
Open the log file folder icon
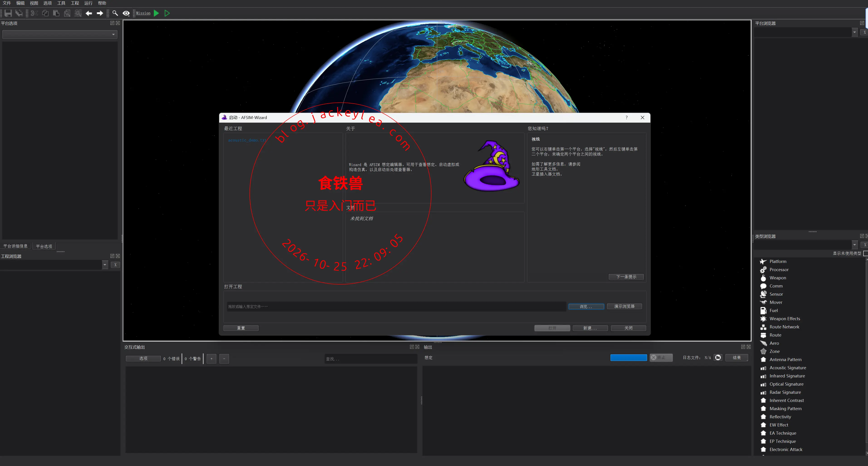point(718,357)
